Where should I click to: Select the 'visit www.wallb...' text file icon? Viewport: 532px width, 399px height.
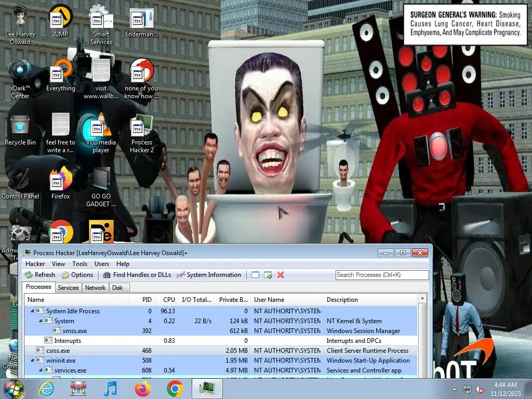coord(101,79)
